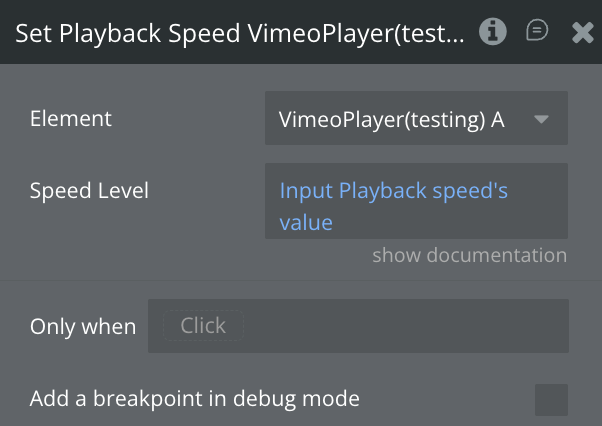Click empty area of Only when field

coord(400,326)
